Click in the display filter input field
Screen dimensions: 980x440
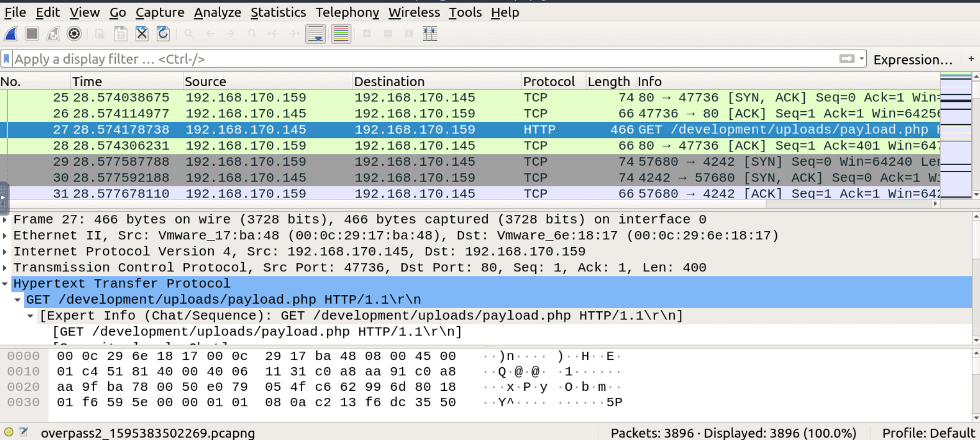tap(410, 59)
